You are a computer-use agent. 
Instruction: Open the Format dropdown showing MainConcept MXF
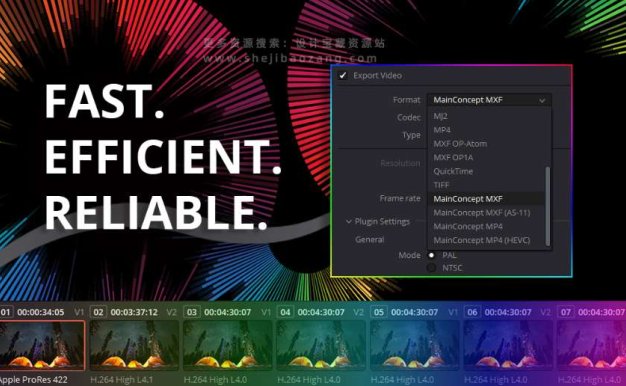(489, 100)
